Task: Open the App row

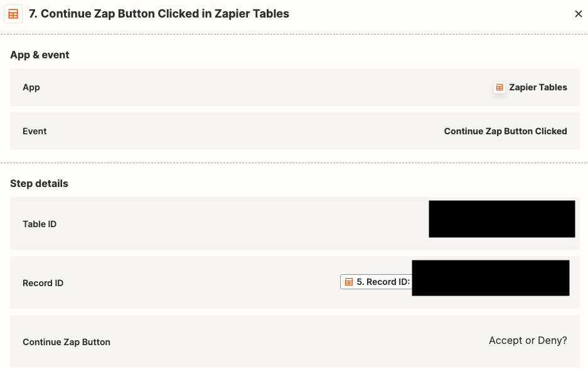Action: pyautogui.click(x=295, y=87)
